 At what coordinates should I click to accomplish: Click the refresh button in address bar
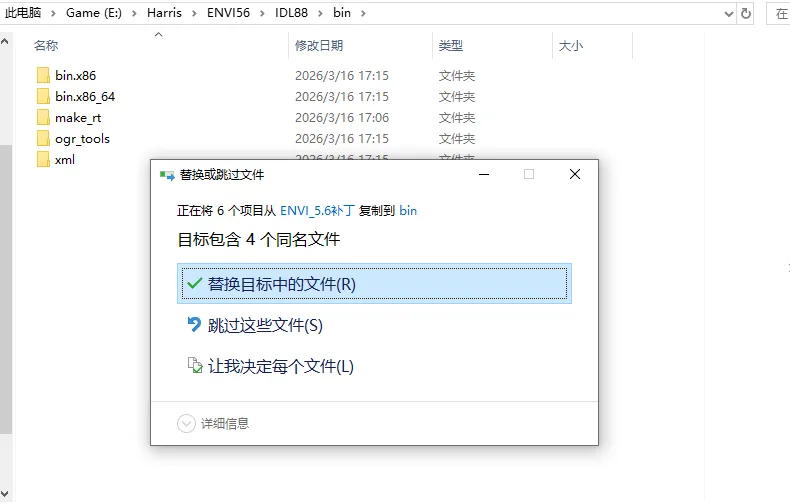(x=746, y=14)
